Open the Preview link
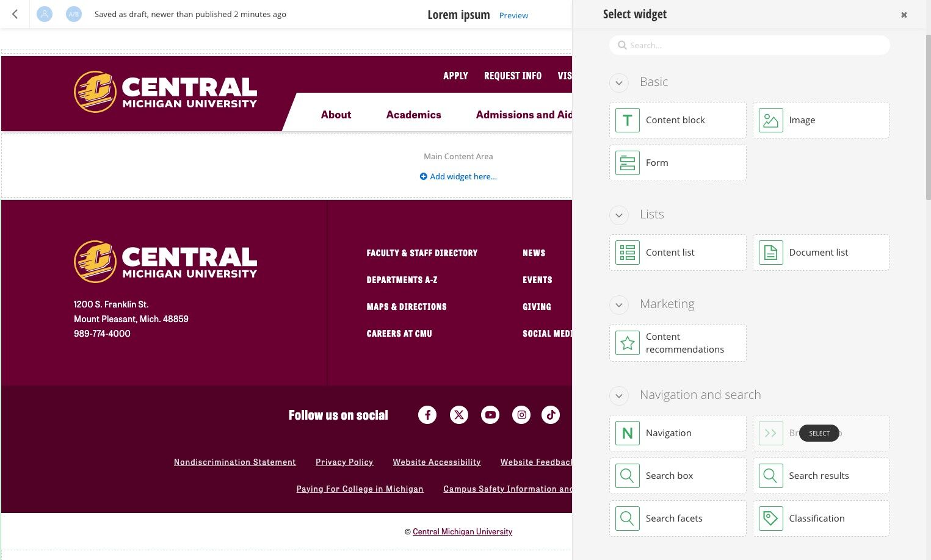The image size is (931, 560). click(x=513, y=15)
